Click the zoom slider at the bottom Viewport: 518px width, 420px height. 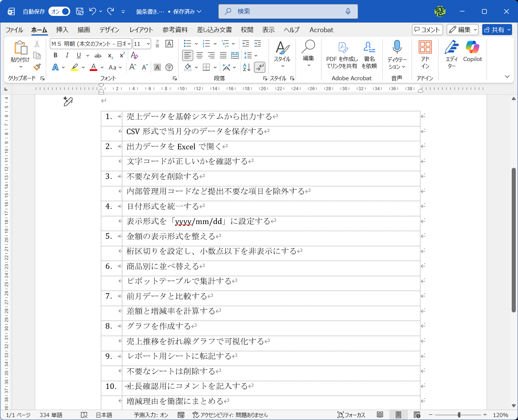pos(459,415)
